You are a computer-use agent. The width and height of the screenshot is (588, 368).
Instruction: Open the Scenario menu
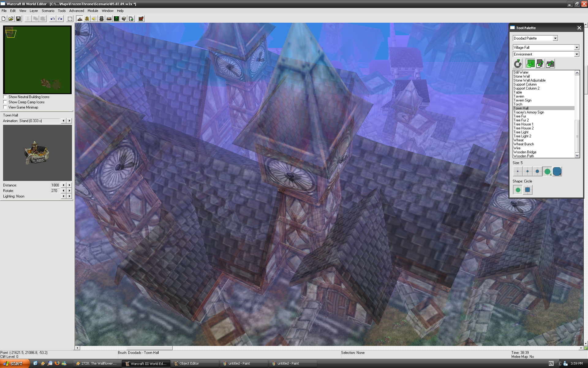click(48, 11)
